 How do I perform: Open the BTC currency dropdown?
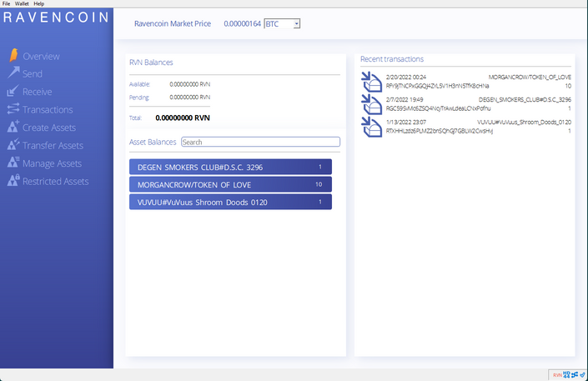tap(282, 23)
